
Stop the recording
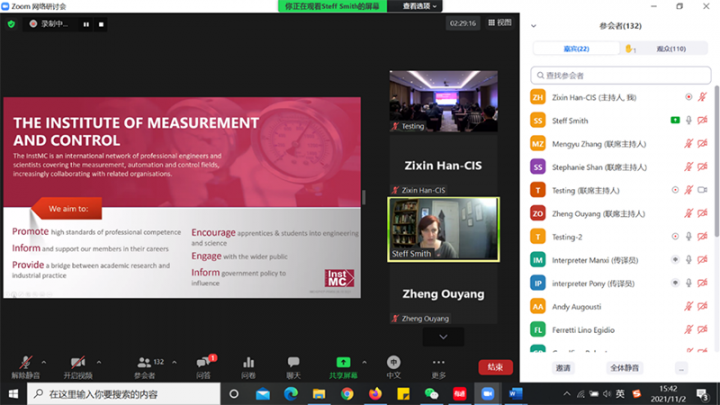[x=101, y=24]
